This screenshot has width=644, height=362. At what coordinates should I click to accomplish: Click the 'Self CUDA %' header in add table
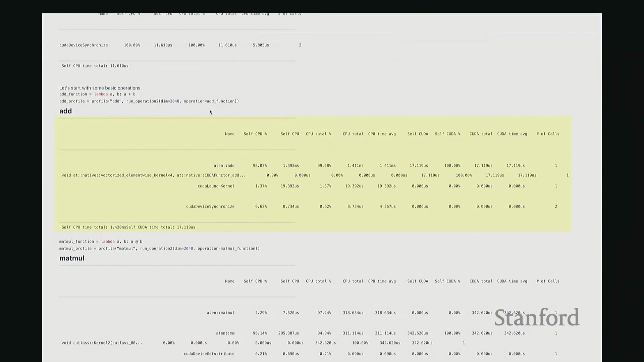point(447,134)
